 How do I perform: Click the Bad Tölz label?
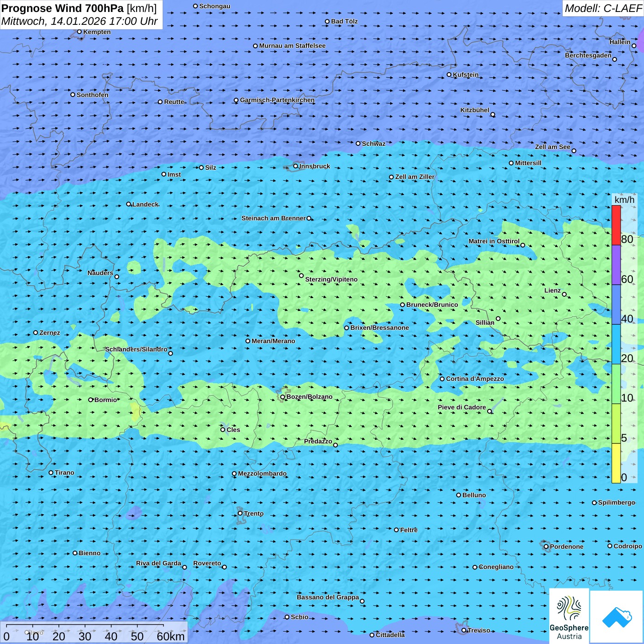coord(345,21)
